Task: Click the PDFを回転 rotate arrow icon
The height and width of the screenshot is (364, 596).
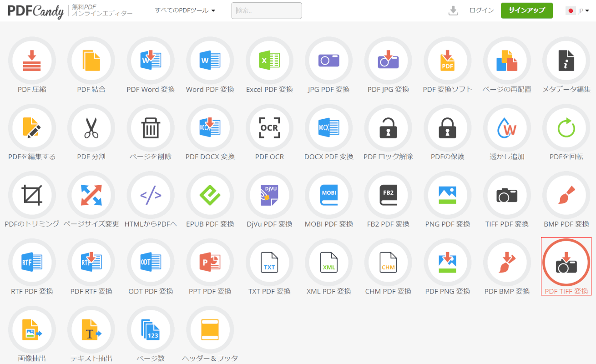Action: [x=566, y=128]
